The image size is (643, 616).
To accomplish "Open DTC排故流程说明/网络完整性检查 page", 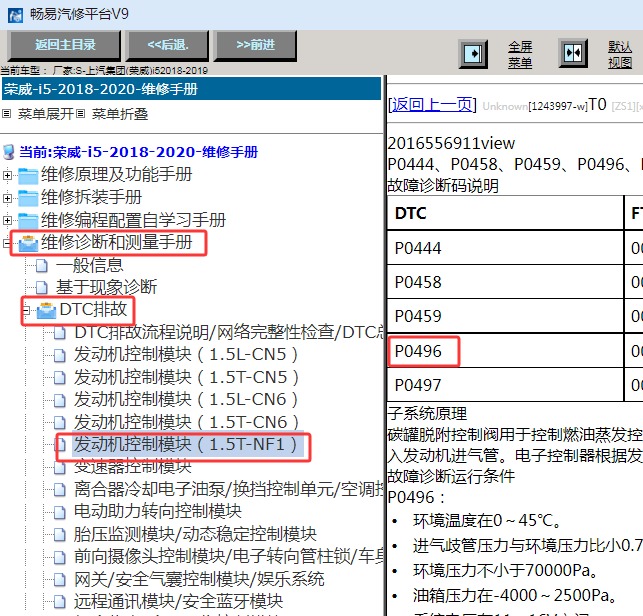I will [x=228, y=332].
